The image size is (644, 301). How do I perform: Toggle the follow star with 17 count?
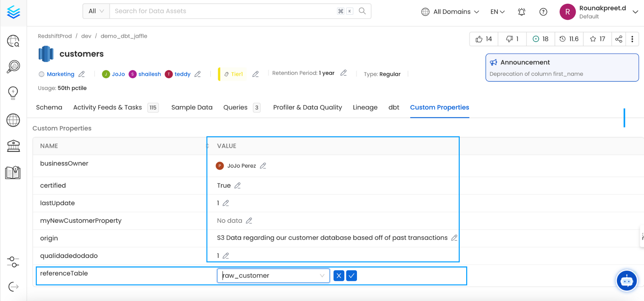[x=597, y=39]
